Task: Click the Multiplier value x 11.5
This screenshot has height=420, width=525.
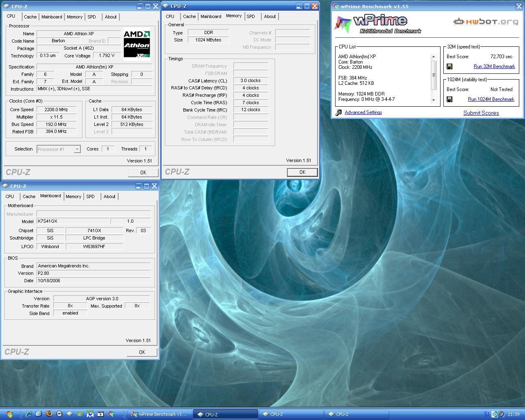Action: click(57, 117)
